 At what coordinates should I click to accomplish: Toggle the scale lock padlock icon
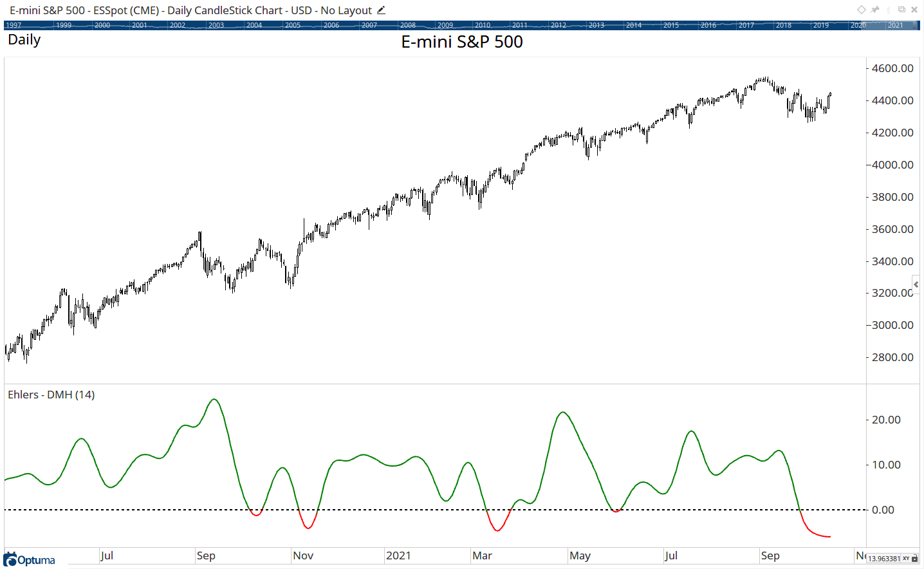pos(915,559)
